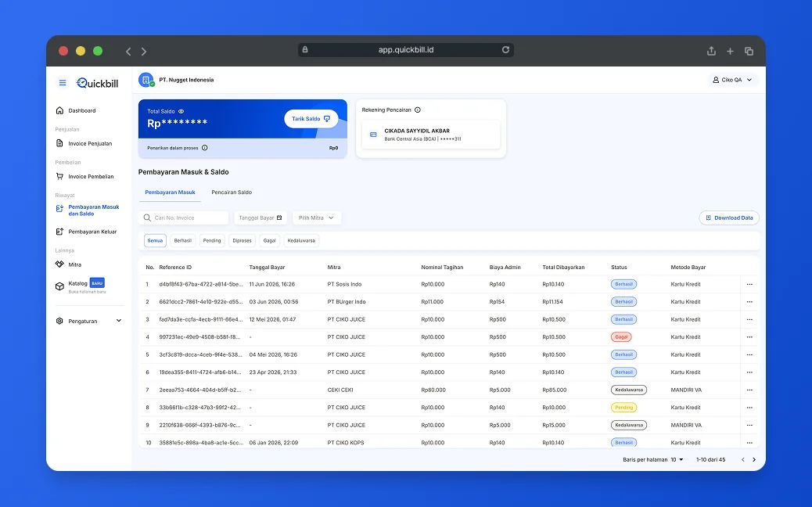Click the browser back arrow
812x507 pixels.
[x=128, y=52]
